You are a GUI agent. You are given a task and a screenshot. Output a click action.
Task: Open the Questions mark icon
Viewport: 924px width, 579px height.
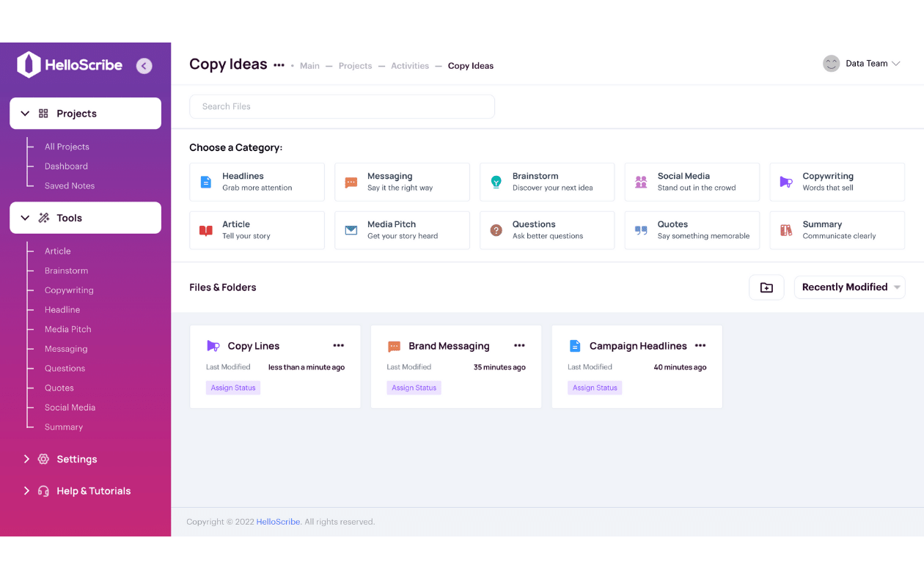(496, 229)
